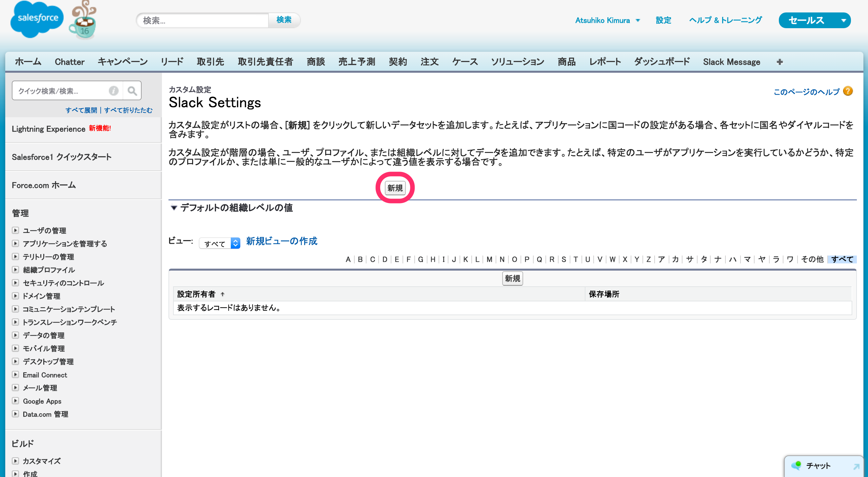Viewport: 868px width, 477px height.
Task: Open 設定 link in header
Action: (663, 21)
